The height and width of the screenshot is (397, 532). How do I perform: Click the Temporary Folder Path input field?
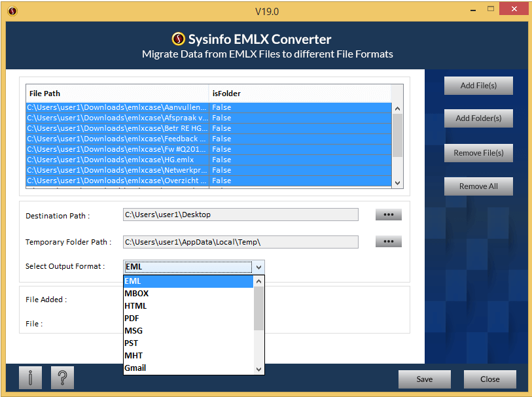[241, 242]
